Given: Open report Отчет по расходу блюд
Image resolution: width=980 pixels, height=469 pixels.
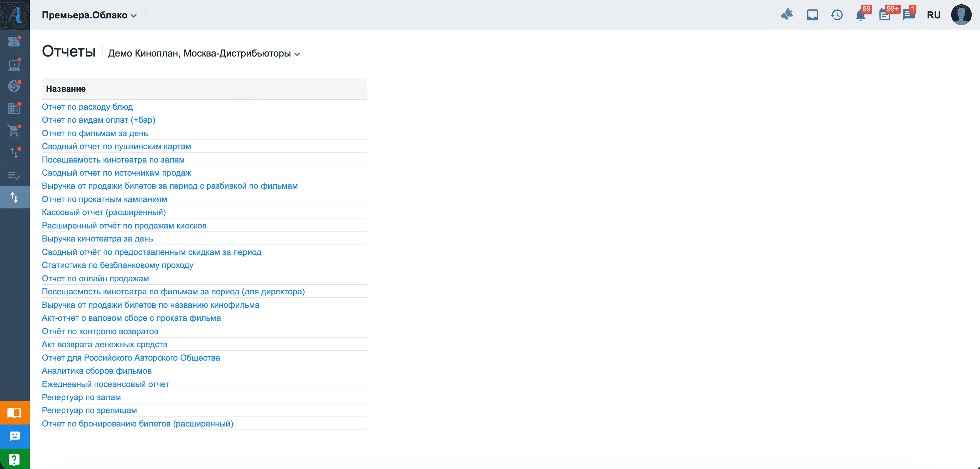Looking at the screenshot, I should [x=87, y=107].
